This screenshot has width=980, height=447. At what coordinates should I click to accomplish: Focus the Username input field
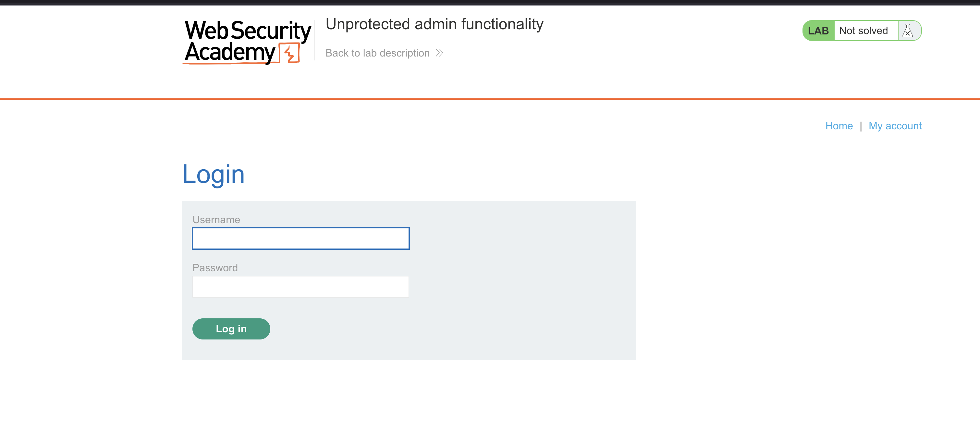coord(300,238)
